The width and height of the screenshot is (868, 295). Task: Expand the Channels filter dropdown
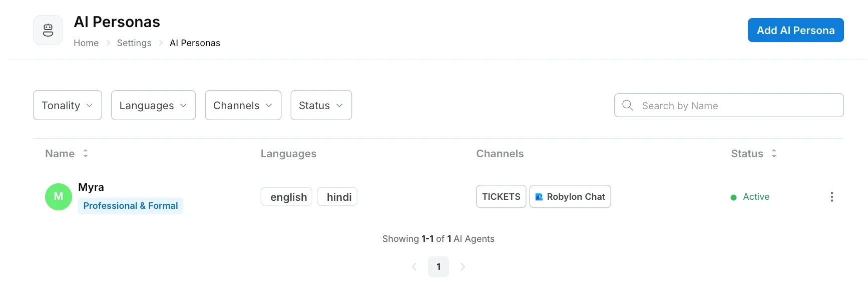(x=243, y=105)
